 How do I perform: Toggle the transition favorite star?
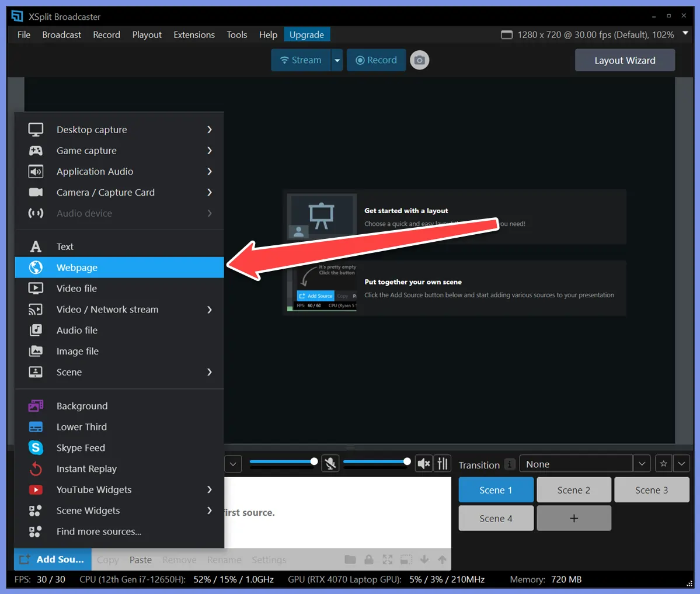663,463
